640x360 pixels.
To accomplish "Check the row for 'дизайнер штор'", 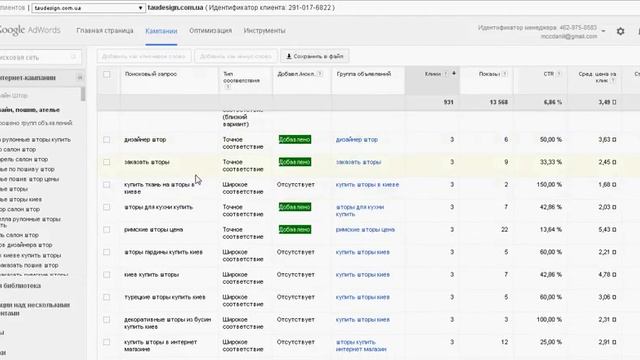I will (107, 140).
